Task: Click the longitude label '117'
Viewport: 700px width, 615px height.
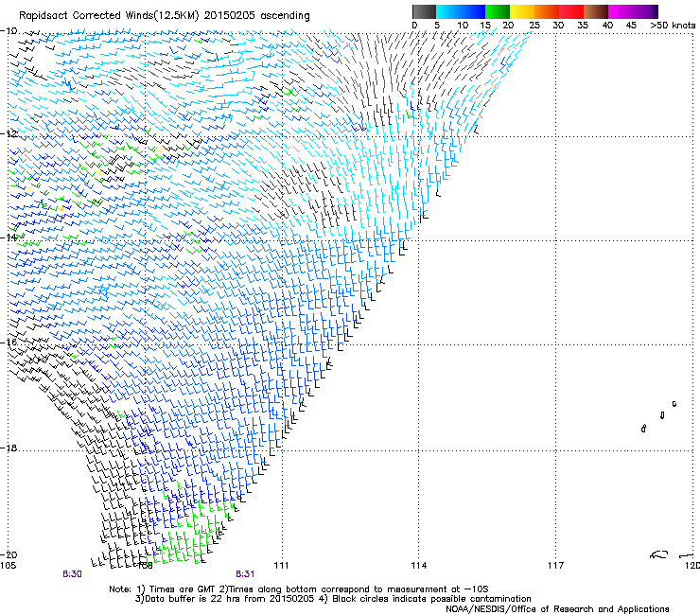Action: (x=556, y=566)
